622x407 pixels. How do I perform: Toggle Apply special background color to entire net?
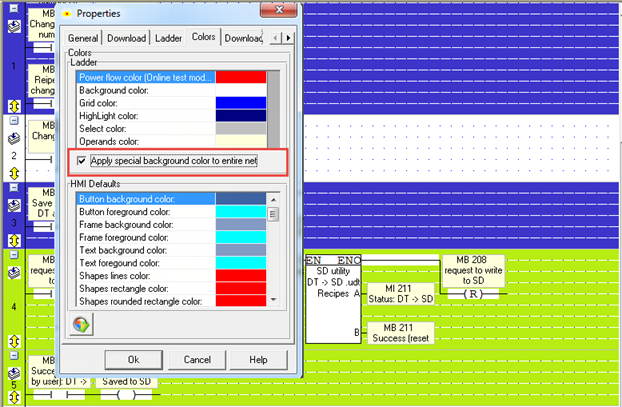click(83, 160)
